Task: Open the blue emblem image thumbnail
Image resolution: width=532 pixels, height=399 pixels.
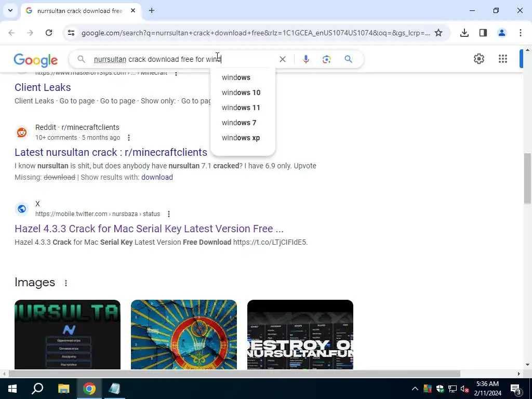Action: pos(184,335)
